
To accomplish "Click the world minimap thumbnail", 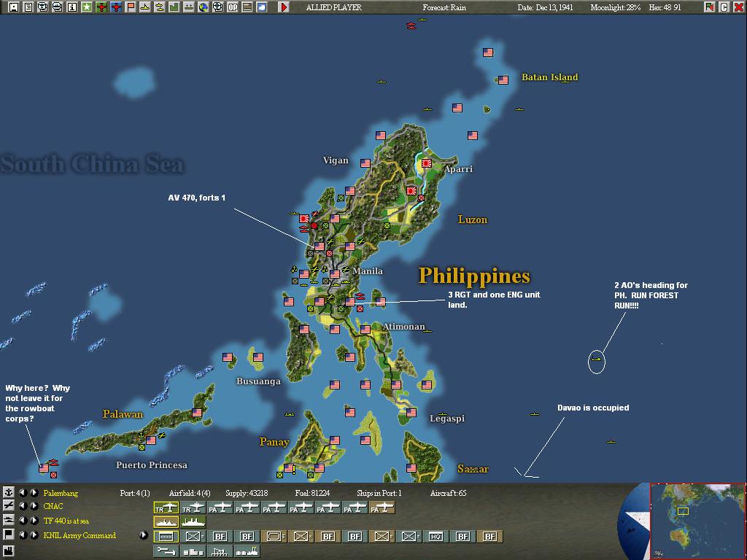I will click(x=697, y=521).
